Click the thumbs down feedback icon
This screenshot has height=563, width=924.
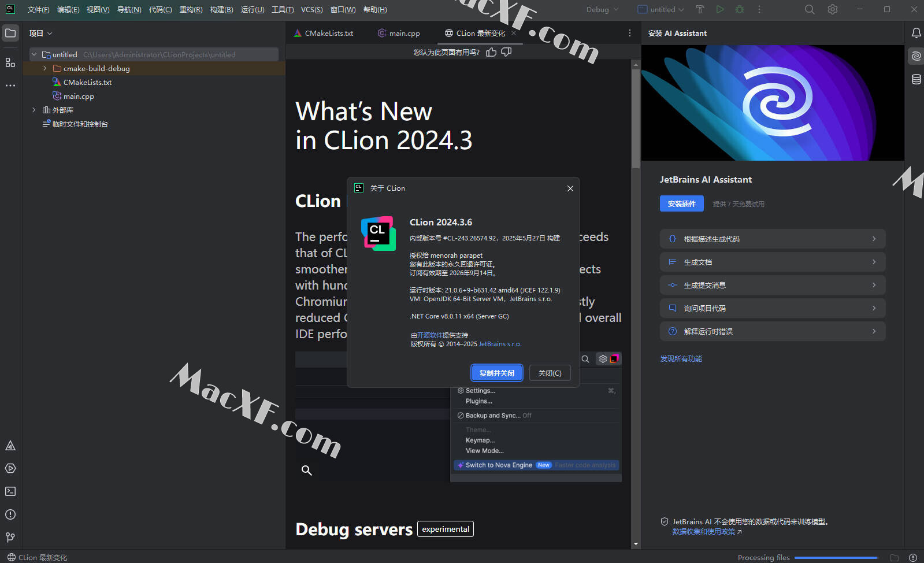click(506, 52)
